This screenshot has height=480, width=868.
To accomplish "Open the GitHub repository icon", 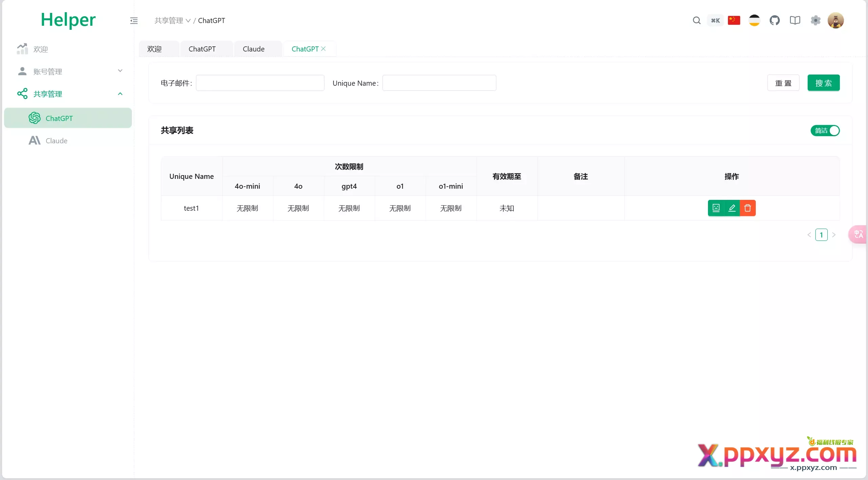I will click(x=775, y=20).
